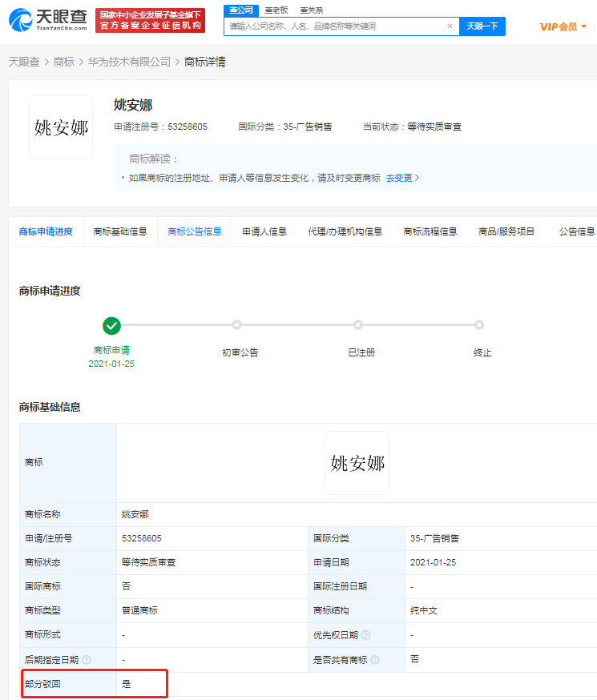Select the 查公司 search tab

[240, 10]
